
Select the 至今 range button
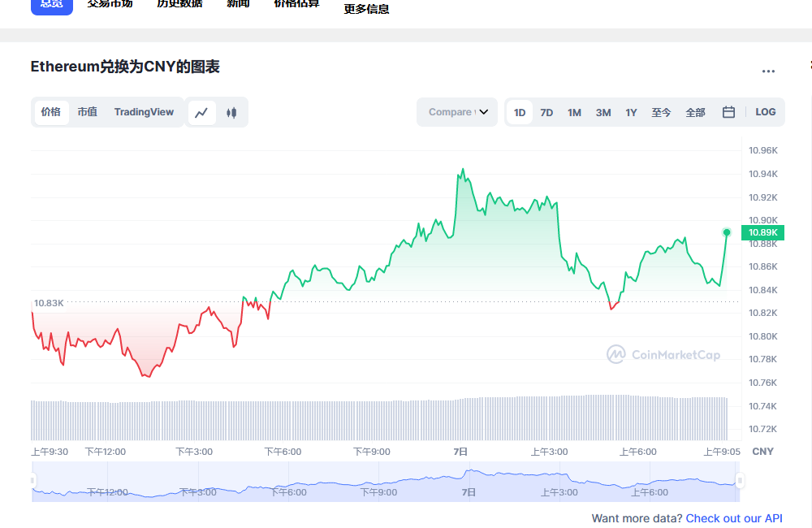(660, 112)
